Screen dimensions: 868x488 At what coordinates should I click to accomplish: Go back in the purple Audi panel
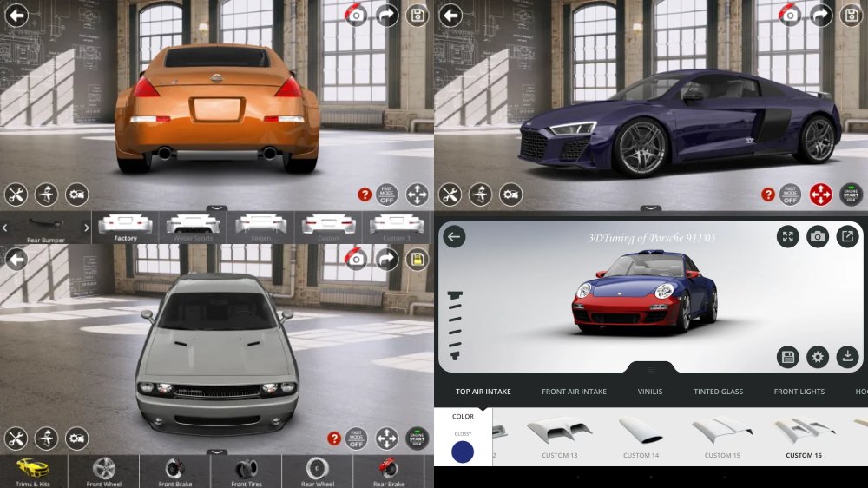click(x=450, y=16)
